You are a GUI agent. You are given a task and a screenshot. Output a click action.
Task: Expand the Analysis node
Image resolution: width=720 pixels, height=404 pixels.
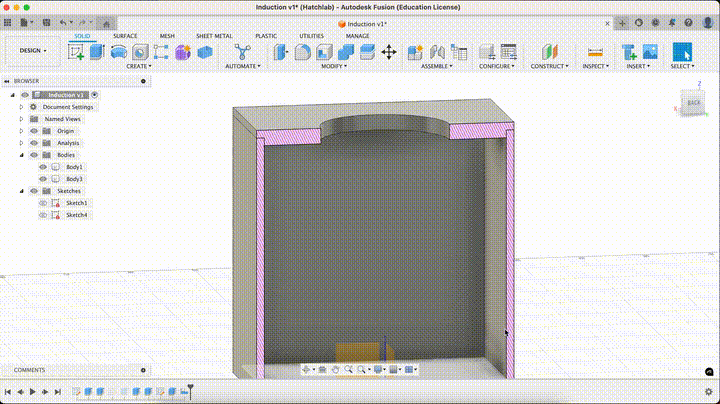pyautogui.click(x=21, y=143)
